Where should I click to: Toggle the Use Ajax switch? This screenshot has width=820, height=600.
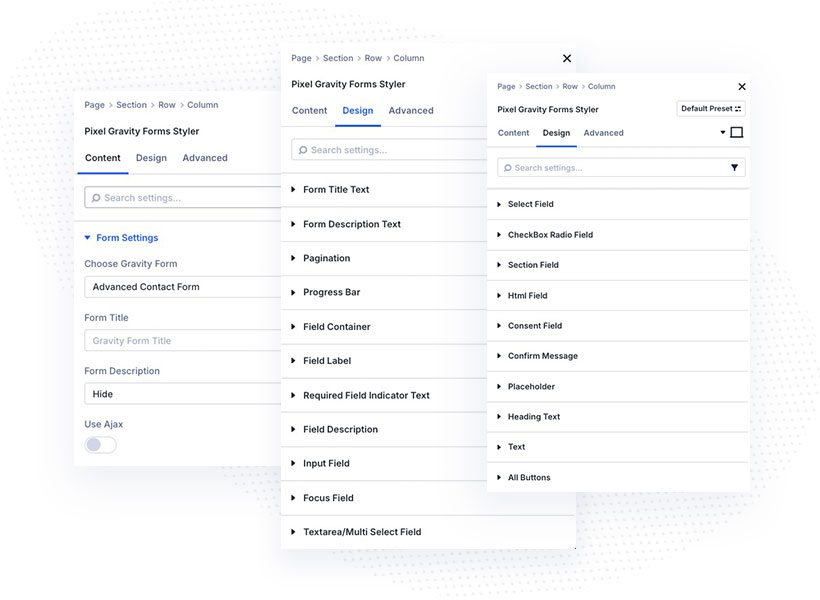[x=100, y=445]
